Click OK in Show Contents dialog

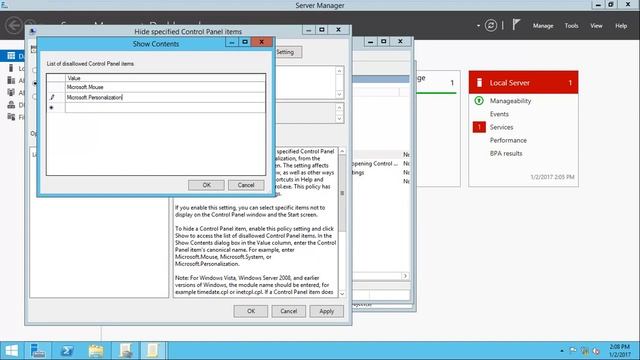[206, 185]
